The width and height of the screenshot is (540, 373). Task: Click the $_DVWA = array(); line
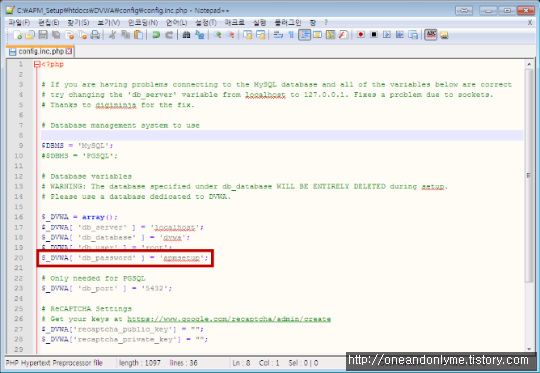pyautogui.click(x=80, y=217)
